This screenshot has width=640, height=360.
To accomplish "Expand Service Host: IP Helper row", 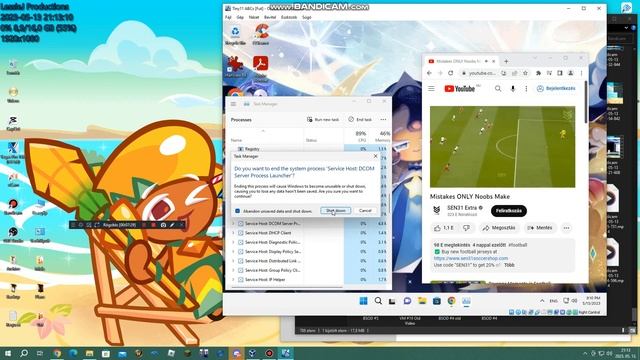I will pos(233,280).
